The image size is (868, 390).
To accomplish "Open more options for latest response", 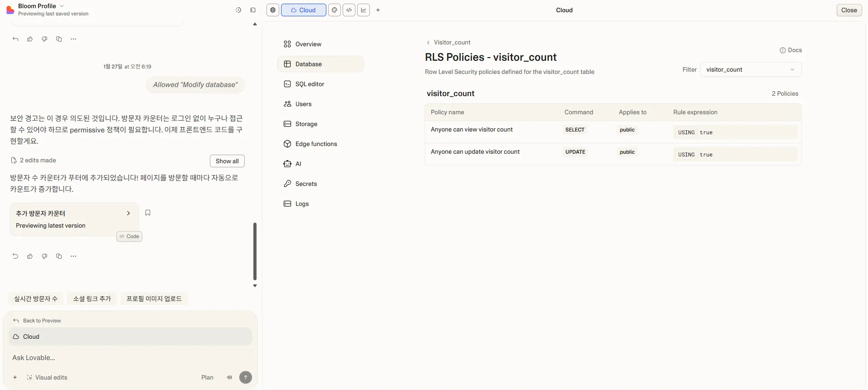I will 73,256.
